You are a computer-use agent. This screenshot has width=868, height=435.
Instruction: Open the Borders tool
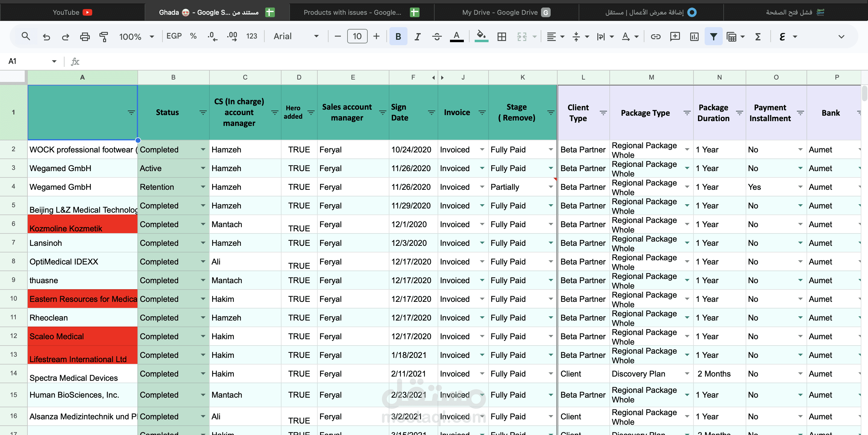click(502, 36)
